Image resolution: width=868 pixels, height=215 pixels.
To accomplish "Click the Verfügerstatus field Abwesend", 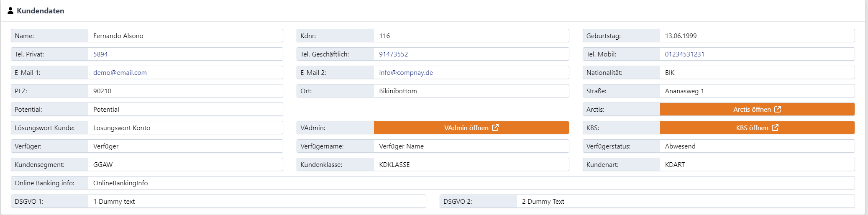I will (757, 146).
